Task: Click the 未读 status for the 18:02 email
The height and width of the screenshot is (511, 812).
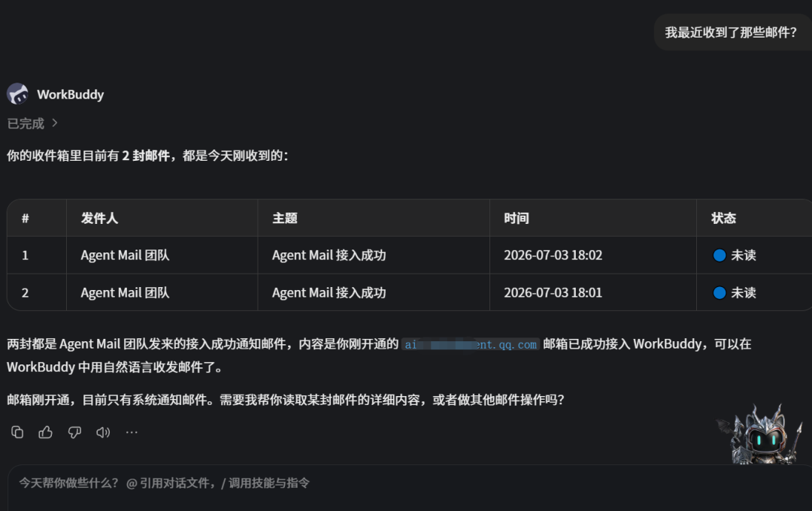Action: tap(735, 255)
